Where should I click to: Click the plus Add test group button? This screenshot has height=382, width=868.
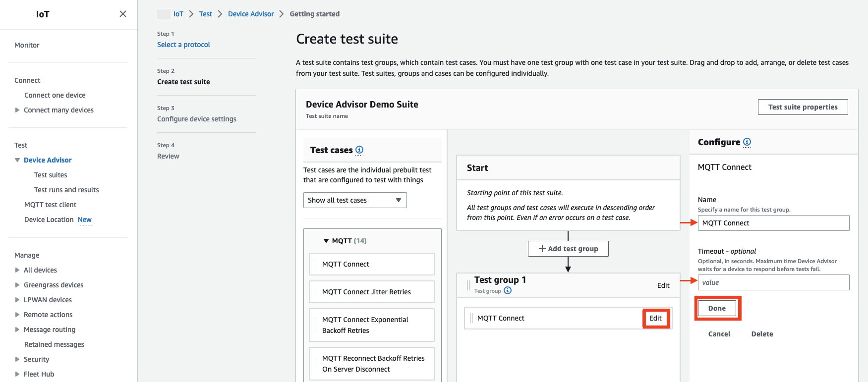tap(568, 249)
